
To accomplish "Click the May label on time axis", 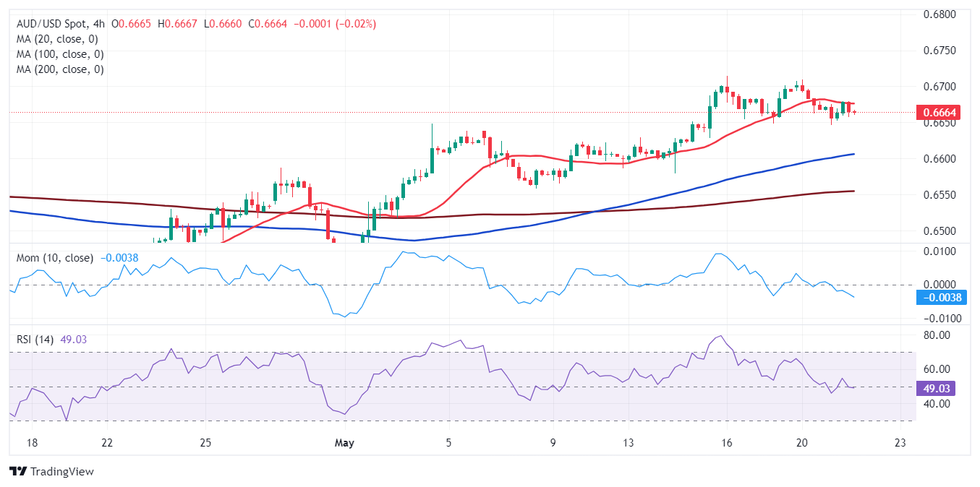I will 344,443.
